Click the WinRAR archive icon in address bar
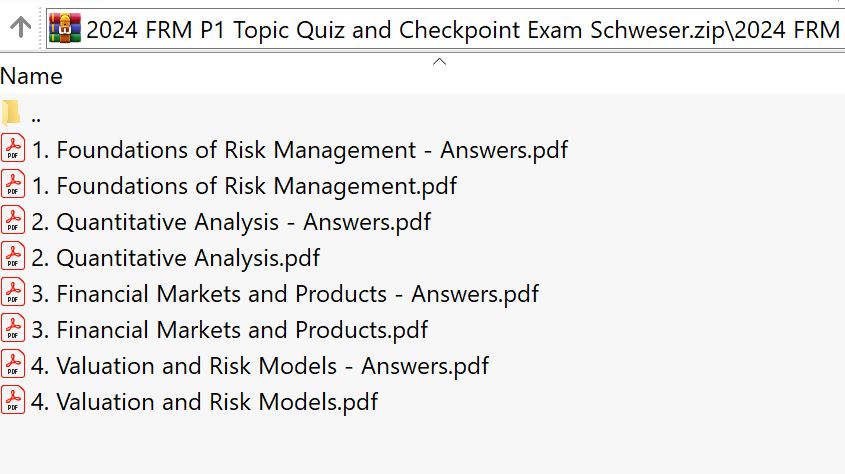This screenshot has width=845, height=474. [x=66, y=29]
